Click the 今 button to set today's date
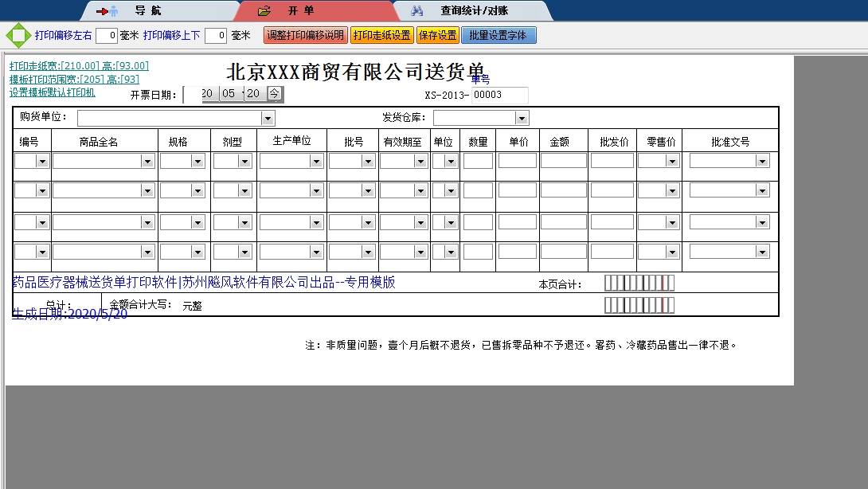The image size is (868, 489). tap(273, 93)
